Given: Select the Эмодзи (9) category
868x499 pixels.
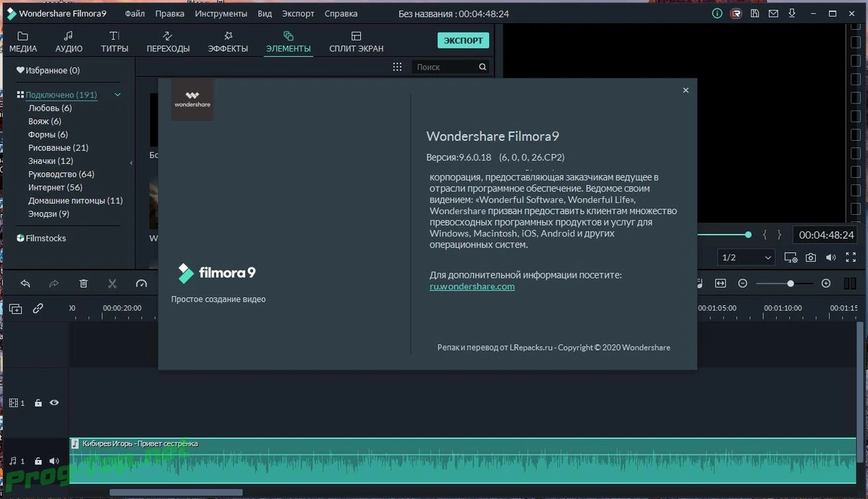Looking at the screenshot, I should click(48, 214).
